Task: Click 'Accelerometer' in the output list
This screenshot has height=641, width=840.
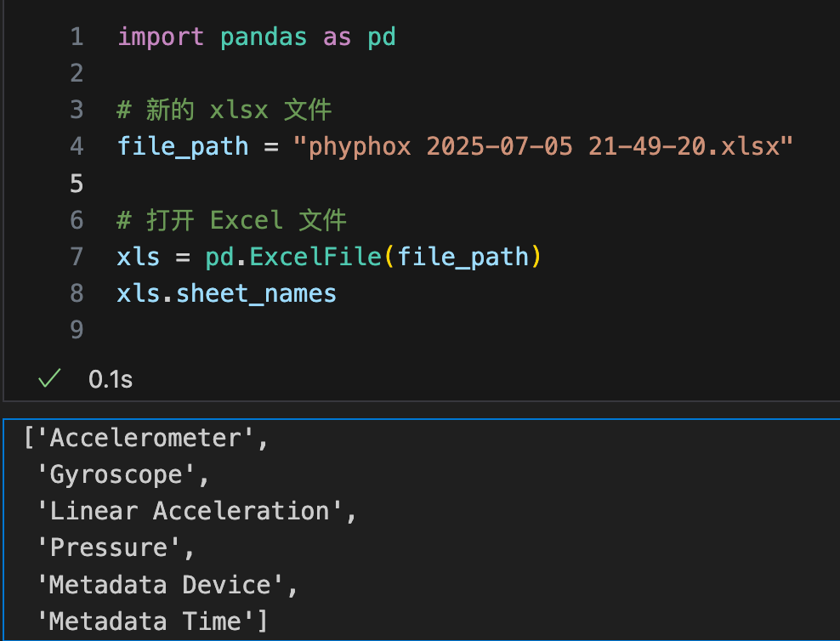Action: (145, 439)
